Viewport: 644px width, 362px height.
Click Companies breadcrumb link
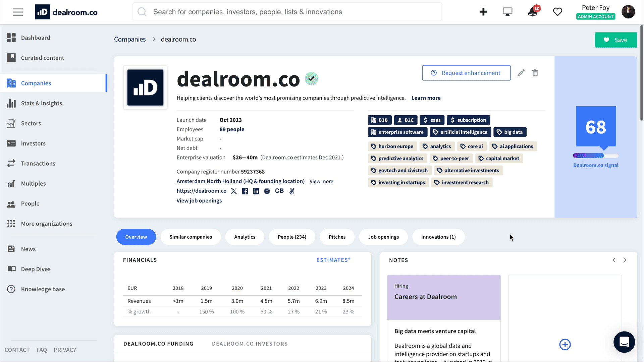pyautogui.click(x=130, y=39)
